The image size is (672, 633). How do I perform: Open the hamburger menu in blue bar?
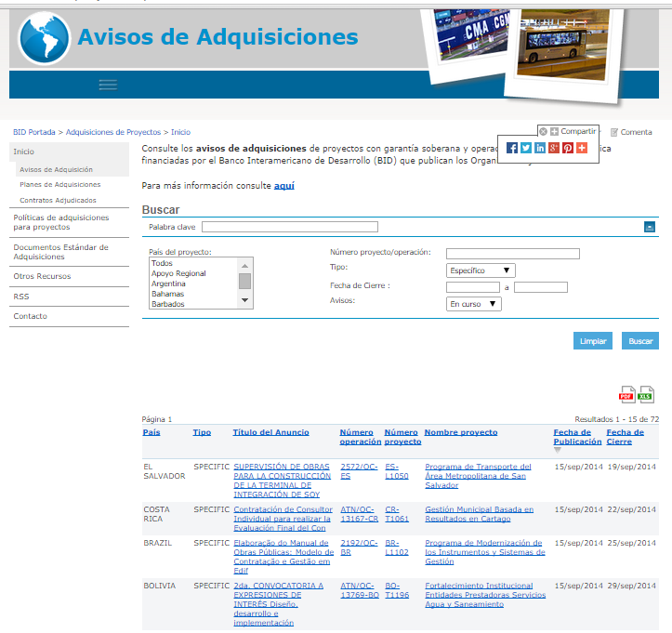click(x=108, y=85)
